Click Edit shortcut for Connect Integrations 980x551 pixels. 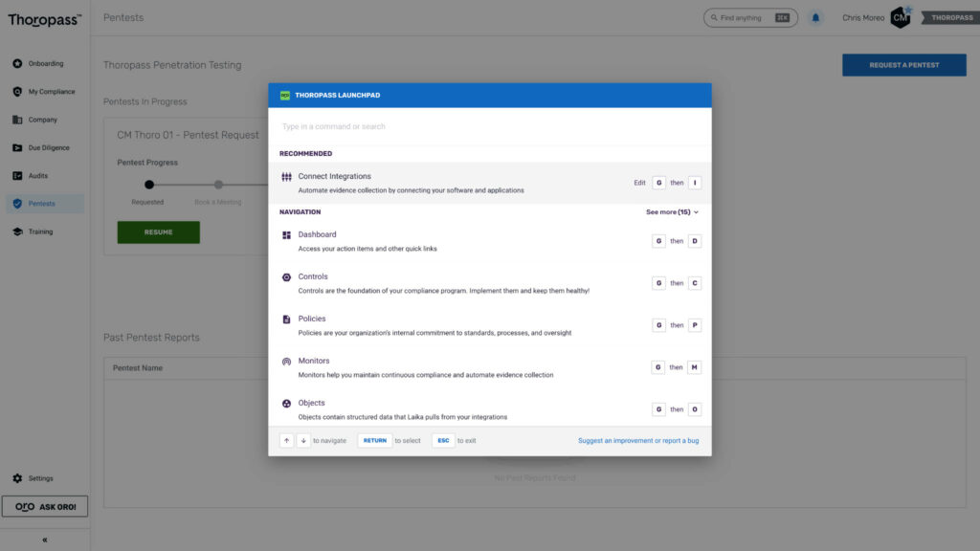click(639, 183)
